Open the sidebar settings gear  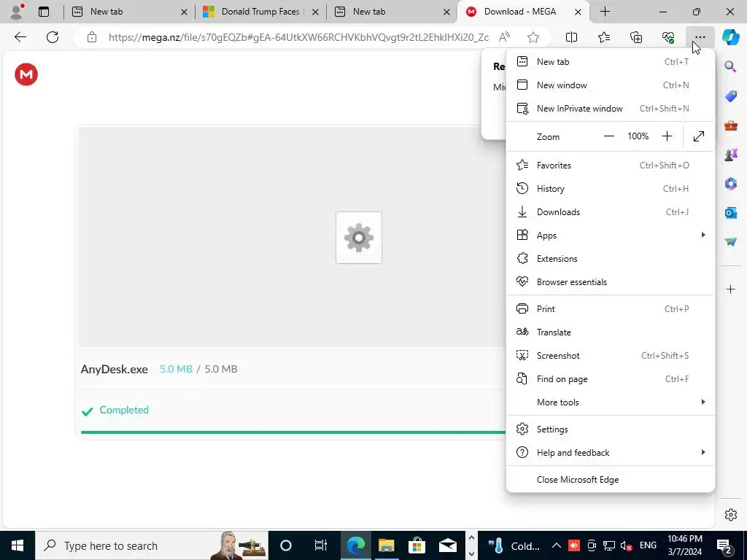tap(730, 515)
